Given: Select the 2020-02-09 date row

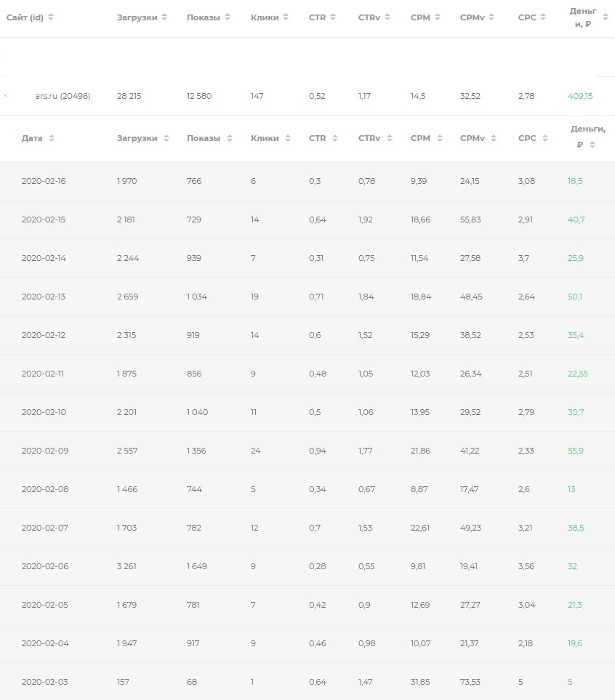Looking at the screenshot, I should click(307, 451).
